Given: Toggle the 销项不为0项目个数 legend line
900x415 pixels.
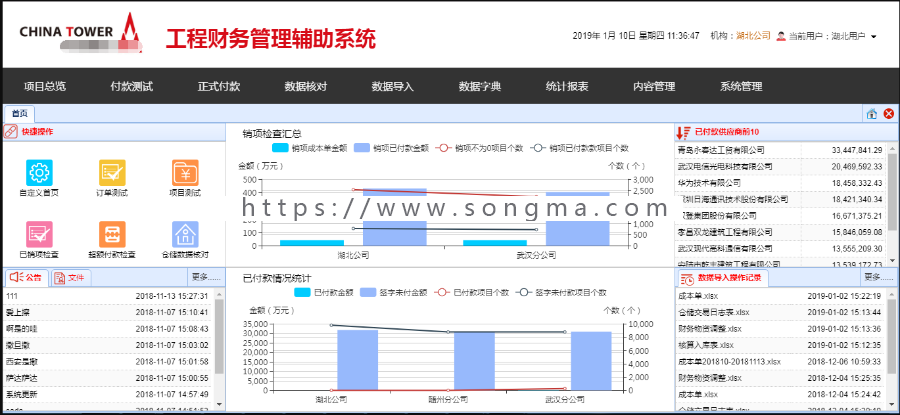Looking at the screenshot, I should [479, 148].
